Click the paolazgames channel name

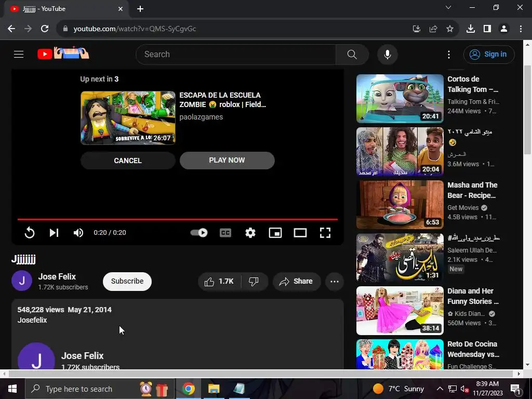pos(201,117)
